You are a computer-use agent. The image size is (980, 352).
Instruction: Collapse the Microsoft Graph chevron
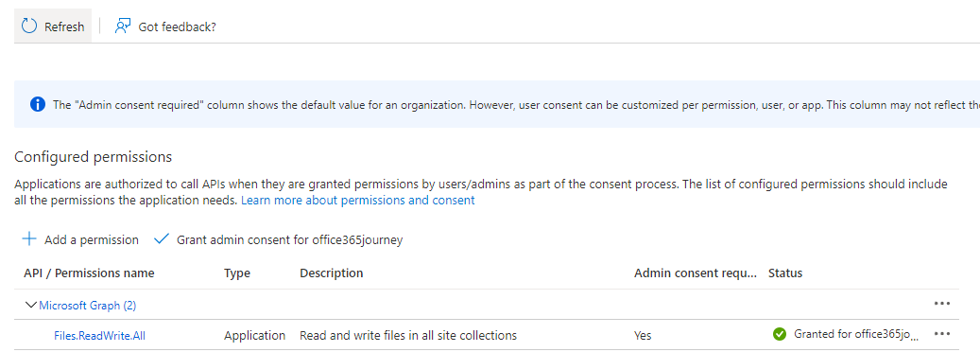click(30, 305)
